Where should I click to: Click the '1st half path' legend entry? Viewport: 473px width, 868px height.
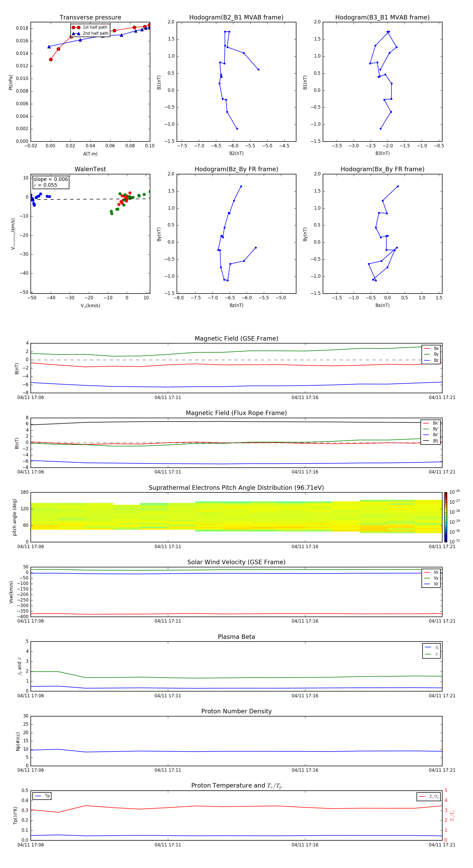click(90, 27)
